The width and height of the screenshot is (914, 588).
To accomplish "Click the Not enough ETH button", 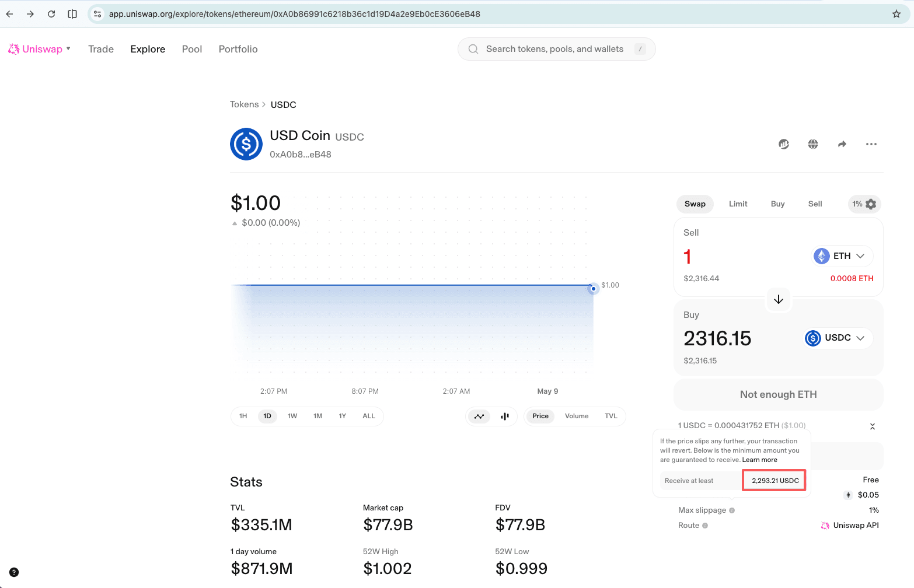I will (x=779, y=394).
